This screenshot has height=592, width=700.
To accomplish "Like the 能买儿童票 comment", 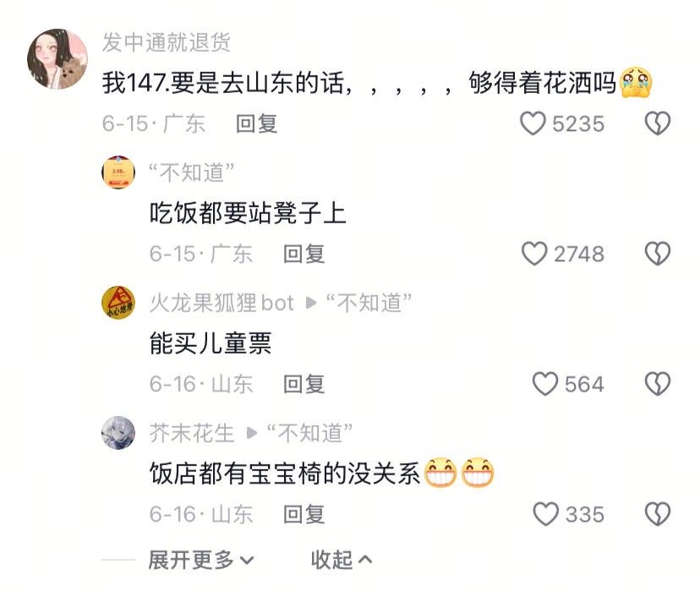I will [x=545, y=384].
